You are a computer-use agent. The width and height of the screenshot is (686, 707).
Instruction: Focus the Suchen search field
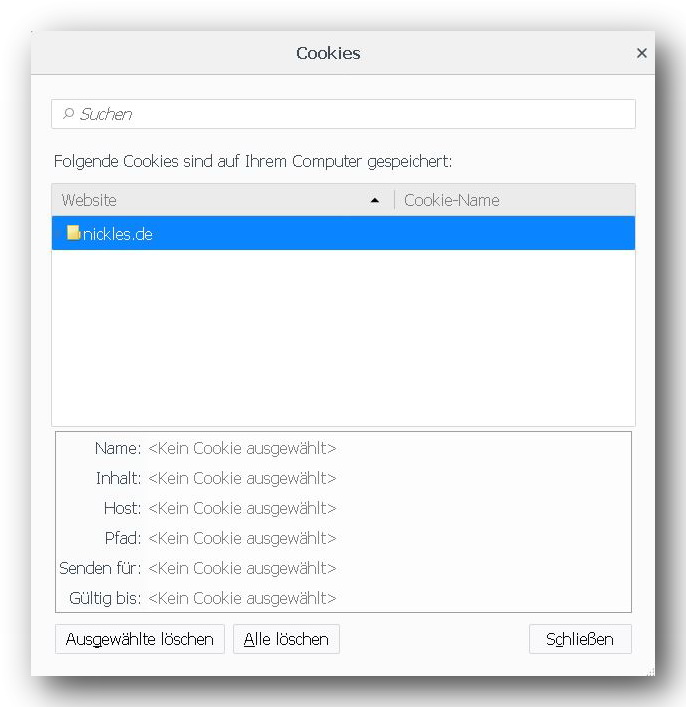tap(343, 114)
